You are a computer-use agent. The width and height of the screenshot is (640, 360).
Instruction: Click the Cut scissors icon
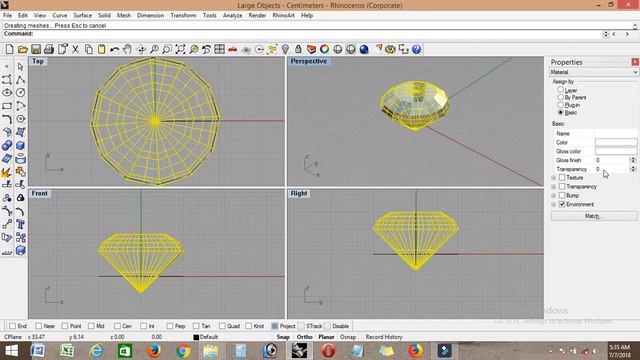click(x=75, y=49)
